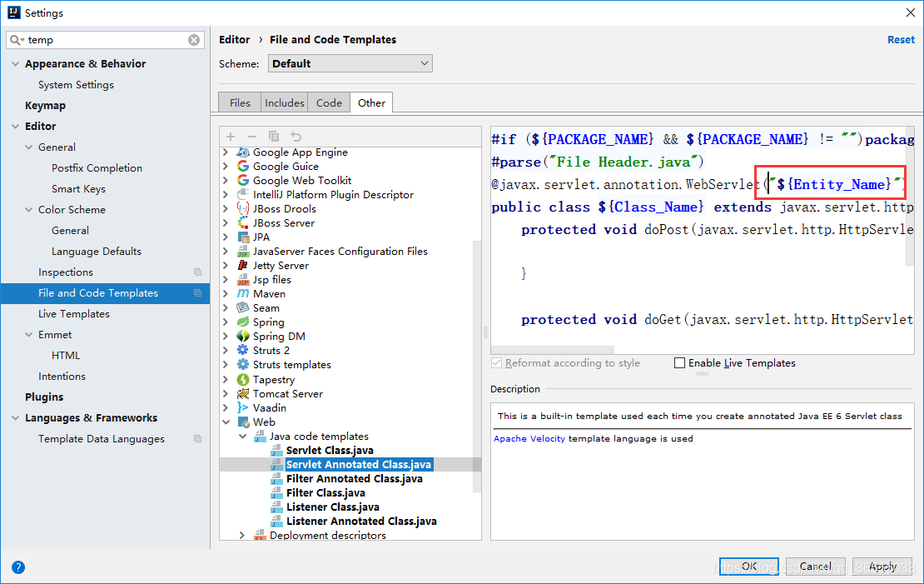This screenshot has width=924, height=584.
Task: Select Listener Class.java template
Action: (x=332, y=507)
